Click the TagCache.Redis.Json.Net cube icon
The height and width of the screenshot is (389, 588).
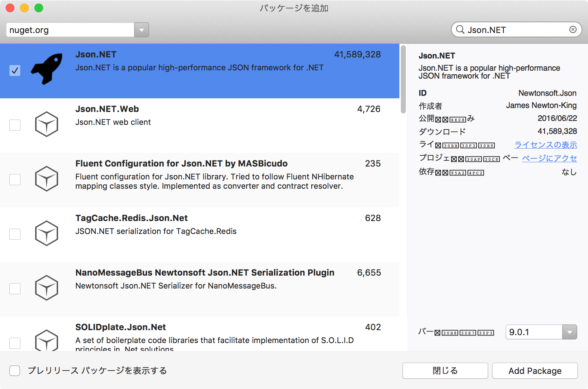[x=47, y=233]
